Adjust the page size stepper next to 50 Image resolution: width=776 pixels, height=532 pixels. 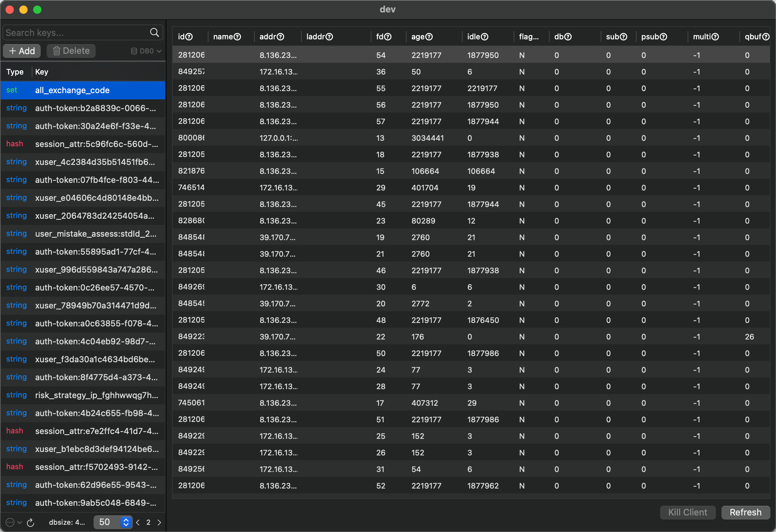click(x=126, y=522)
